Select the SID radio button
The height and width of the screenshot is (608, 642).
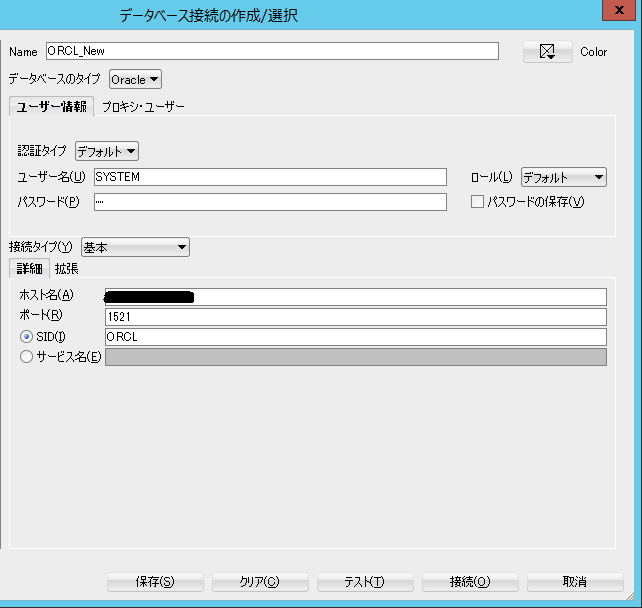(26, 337)
